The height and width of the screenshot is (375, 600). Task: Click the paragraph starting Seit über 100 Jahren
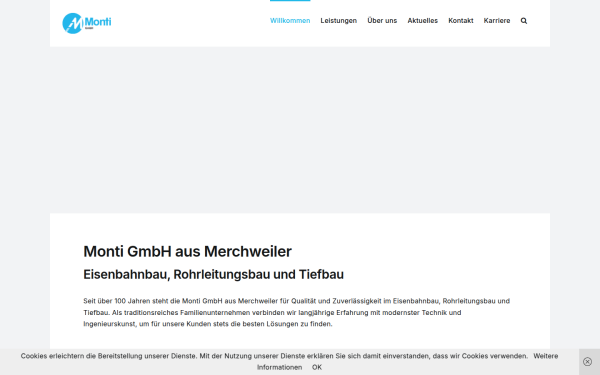click(297, 312)
